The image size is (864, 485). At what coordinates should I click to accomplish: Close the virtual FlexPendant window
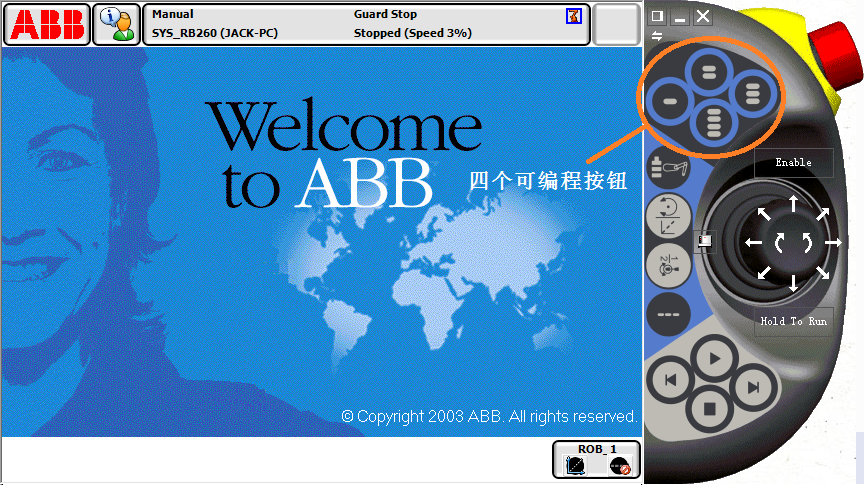(703, 16)
